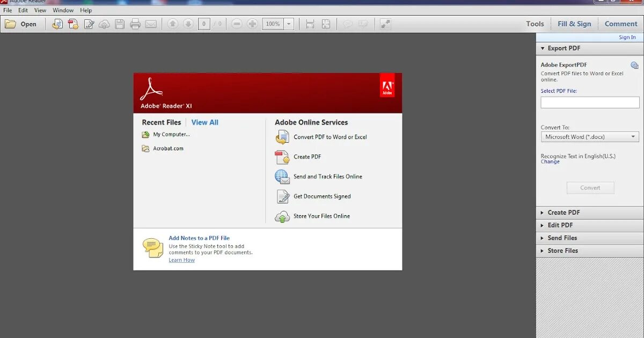Click the Create PDF toolbar icon
644x338 pixels.
pos(73,24)
